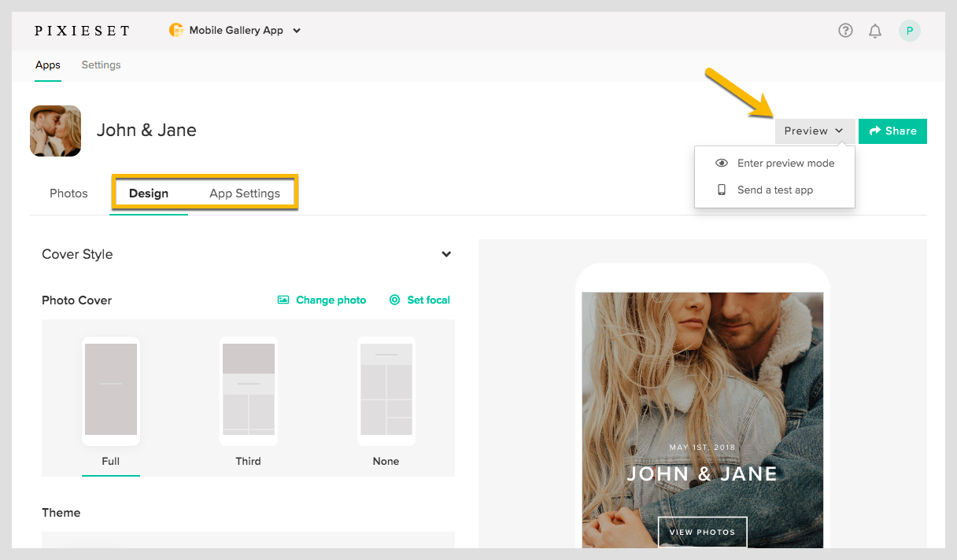Open the help question mark icon
The image size is (957, 560).
click(x=845, y=31)
